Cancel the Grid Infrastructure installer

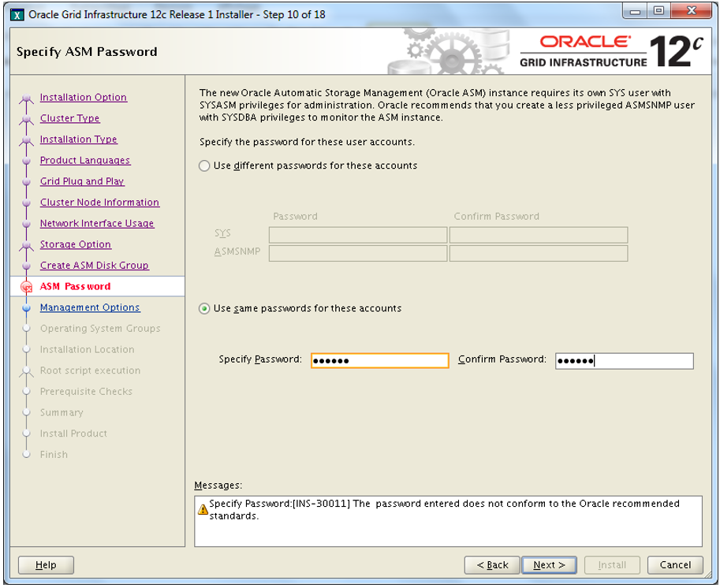pos(675,565)
